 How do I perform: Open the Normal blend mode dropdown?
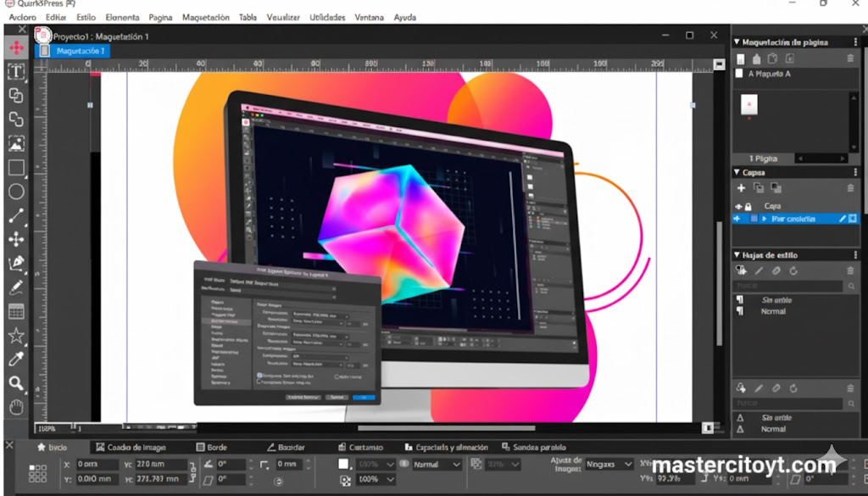[x=437, y=465]
